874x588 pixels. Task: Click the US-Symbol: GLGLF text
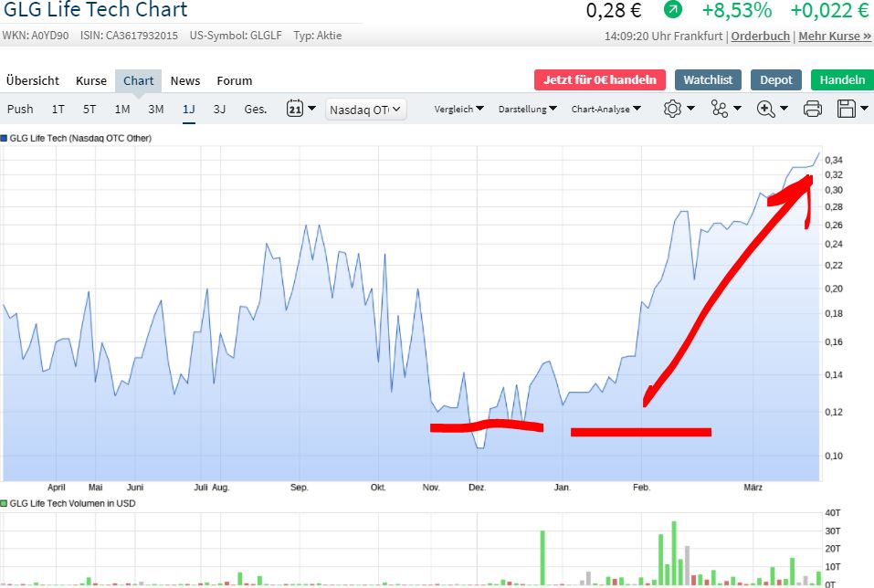pyautogui.click(x=236, y=35)
